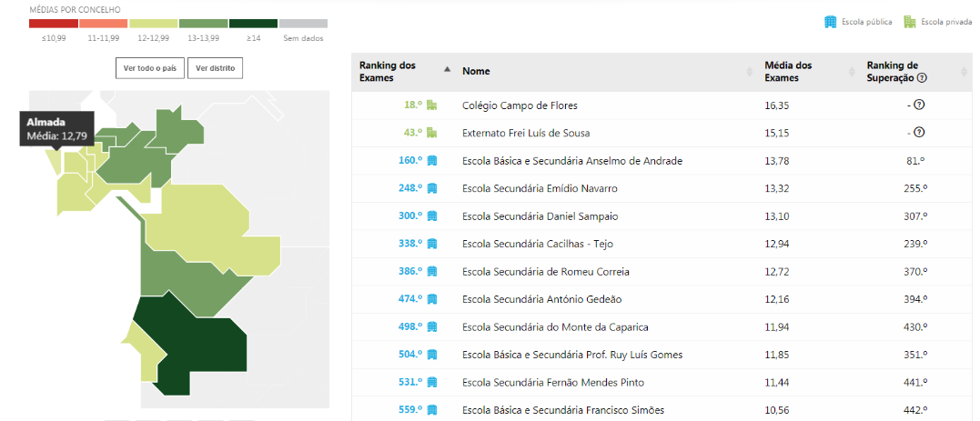
Task: Open Escola Secundária Daniel Sampaio entry
Action: [540, 216]
